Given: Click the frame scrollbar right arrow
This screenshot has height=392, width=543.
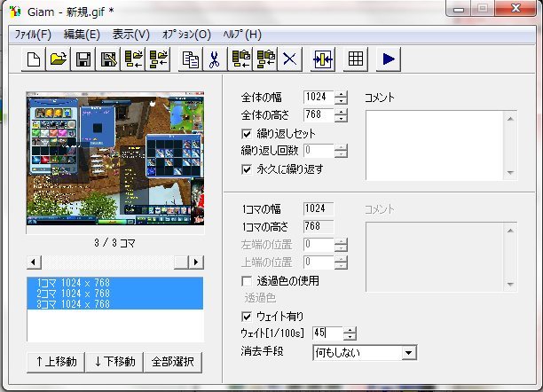Looking at the screenshot, I should pos(196,263).
